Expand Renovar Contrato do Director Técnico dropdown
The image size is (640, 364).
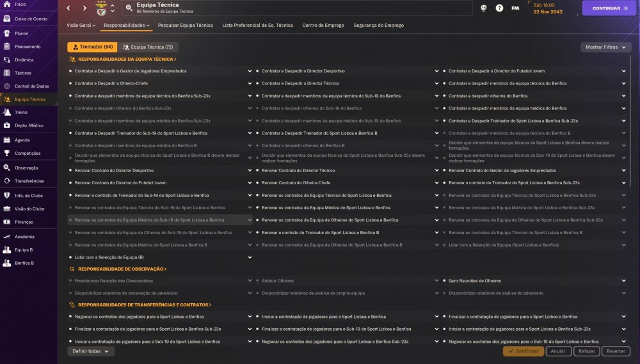(436, 171)
